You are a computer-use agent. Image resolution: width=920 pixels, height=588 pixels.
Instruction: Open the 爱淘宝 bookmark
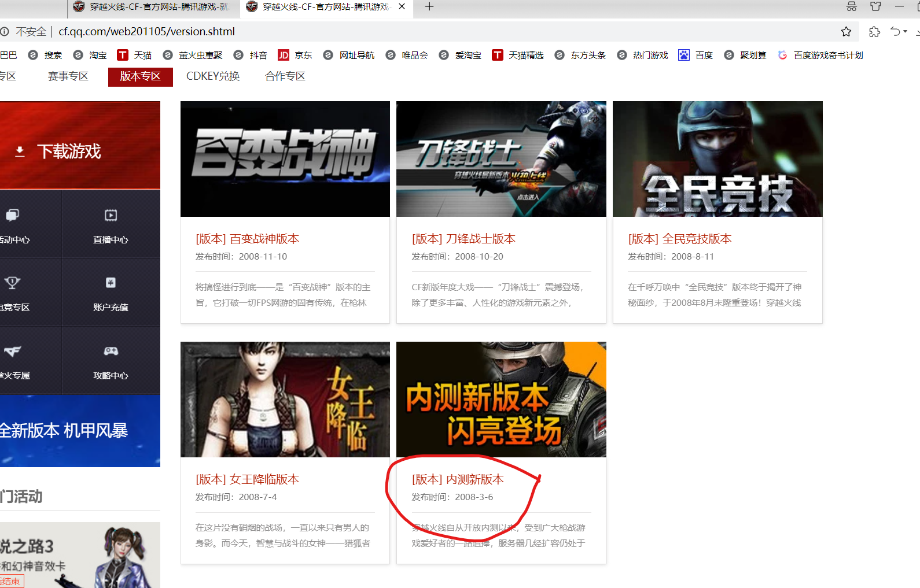[461, 55]
